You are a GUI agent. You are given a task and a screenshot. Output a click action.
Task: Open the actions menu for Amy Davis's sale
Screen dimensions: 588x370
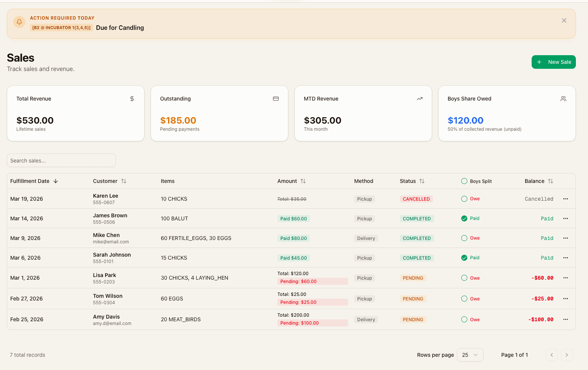pos(566,319)
